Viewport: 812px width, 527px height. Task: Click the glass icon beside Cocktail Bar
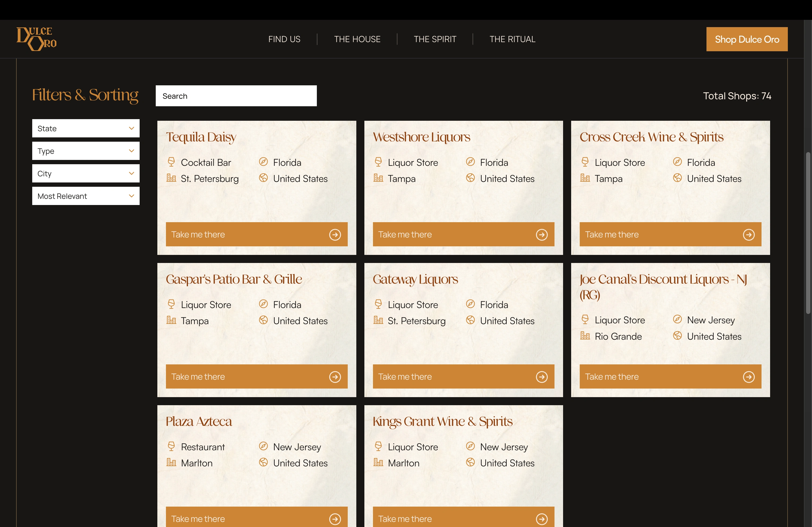click(171, 162)
